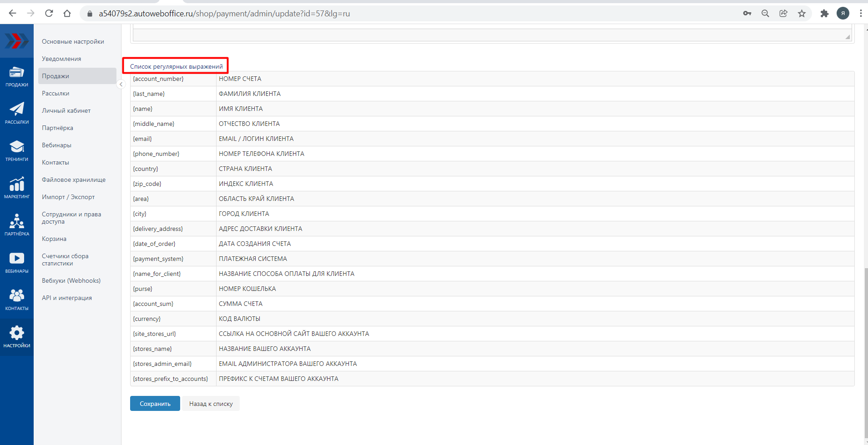Open Вебхуки (Webhooks) menu item

pyautogui.click(x=71, y=280)
